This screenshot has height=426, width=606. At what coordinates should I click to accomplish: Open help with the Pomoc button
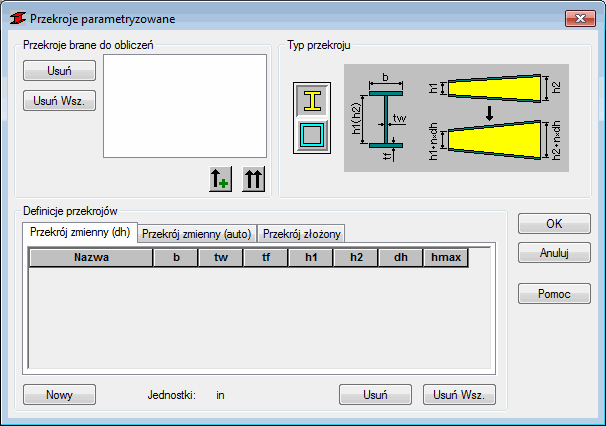click(x=554, y=294)
